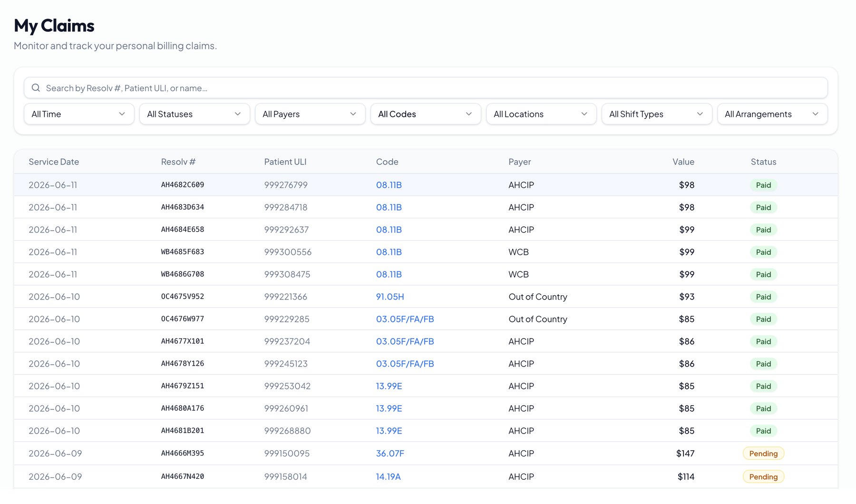Open code 91.05H link

pyautogui.click(x=390, y=297)
